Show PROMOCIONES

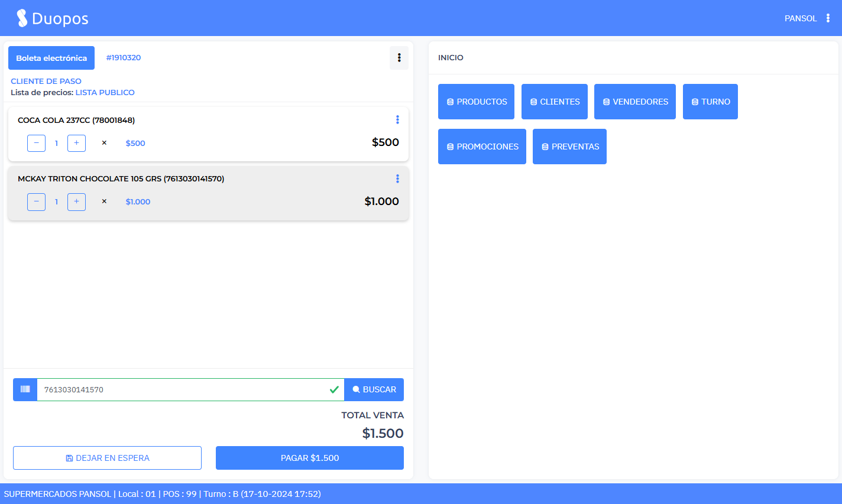tap(482, 147)
